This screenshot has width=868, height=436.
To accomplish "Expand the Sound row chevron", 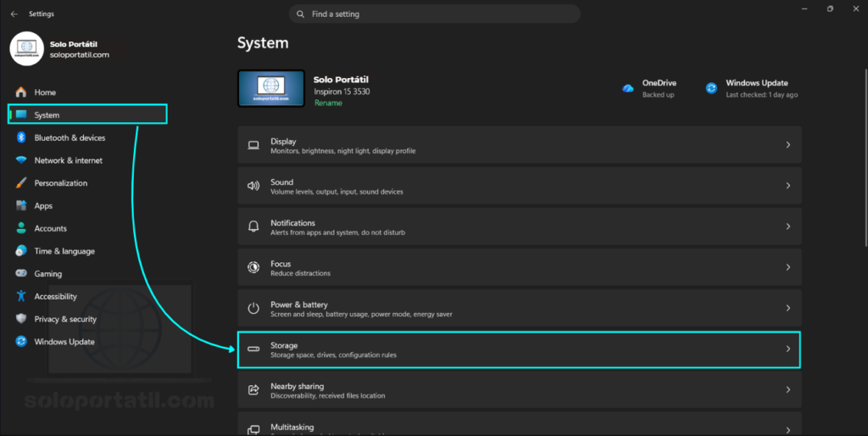I will 788,186.
